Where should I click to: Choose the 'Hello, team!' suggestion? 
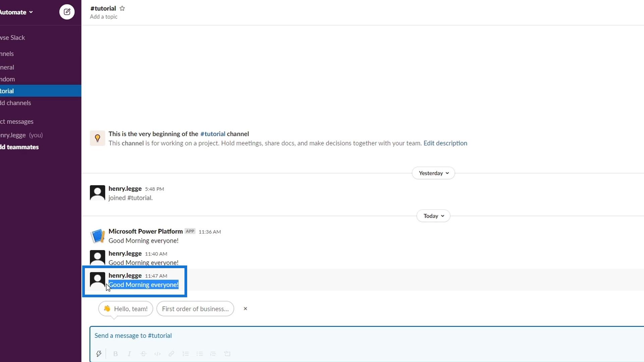126,309
